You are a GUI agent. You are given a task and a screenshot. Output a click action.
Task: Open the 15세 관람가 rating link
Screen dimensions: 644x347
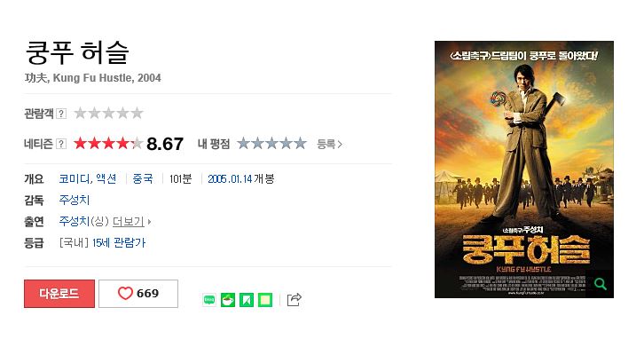click(119, 243)
